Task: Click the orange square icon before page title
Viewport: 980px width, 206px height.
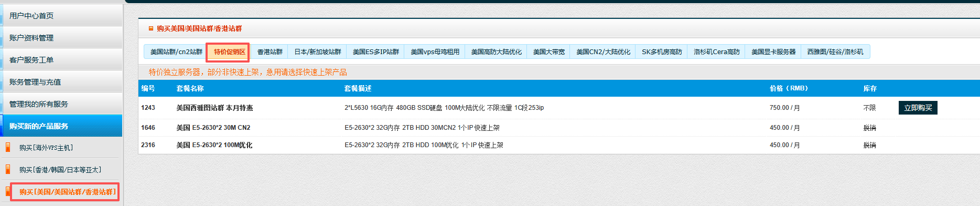Action: 151,28
